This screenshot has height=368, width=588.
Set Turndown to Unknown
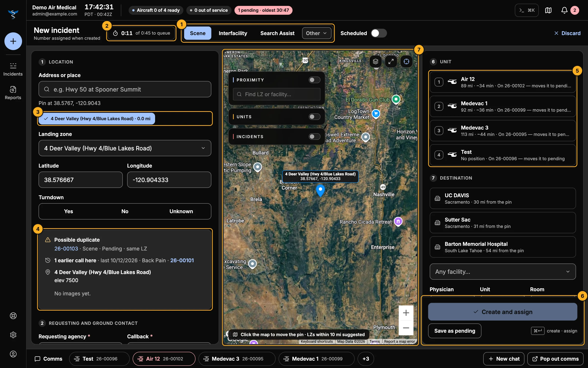(x=181, y=211)
